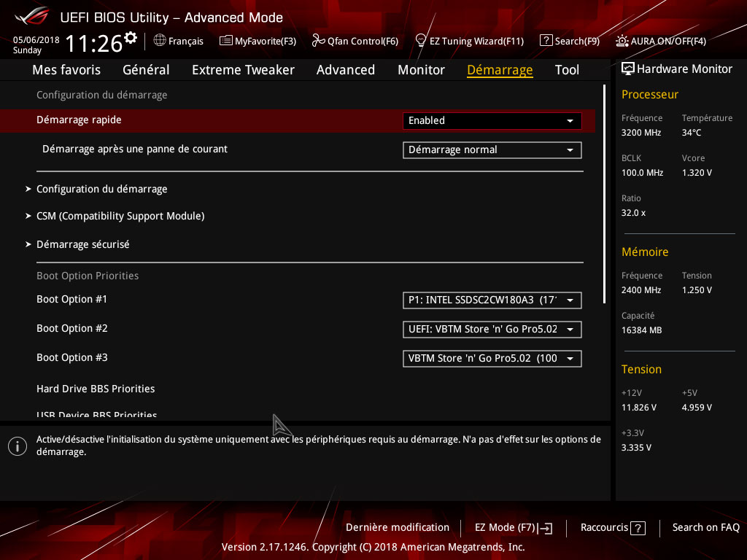The image size is (747, 560).
Task: Open Boot Option #2 dropdown
Action: pos(492,330)
